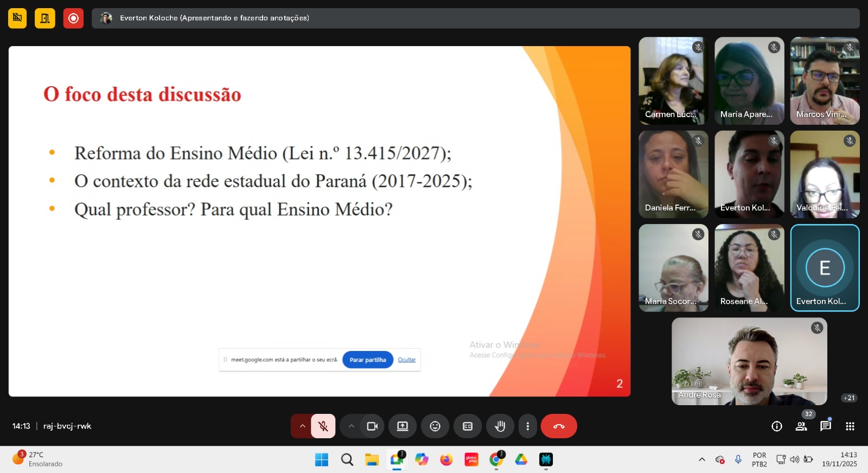The image size is (868, 473).
Task: Open the emoji reactions button
Action: 435,426
